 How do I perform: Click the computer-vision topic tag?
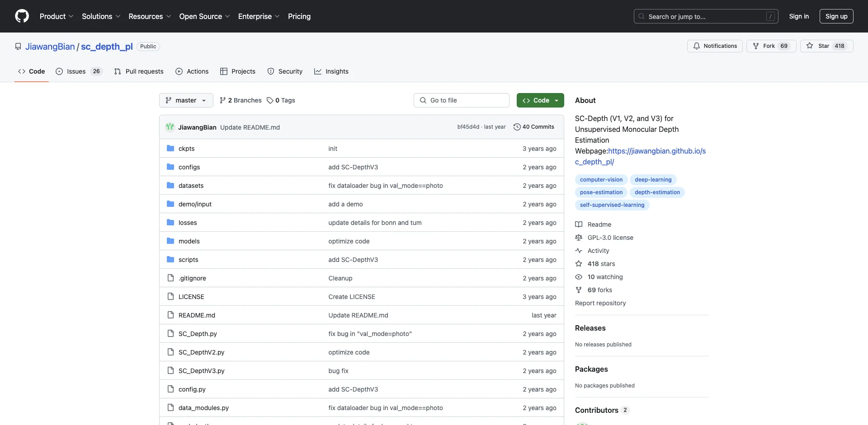pyautogui.click(x=601, y=180)
